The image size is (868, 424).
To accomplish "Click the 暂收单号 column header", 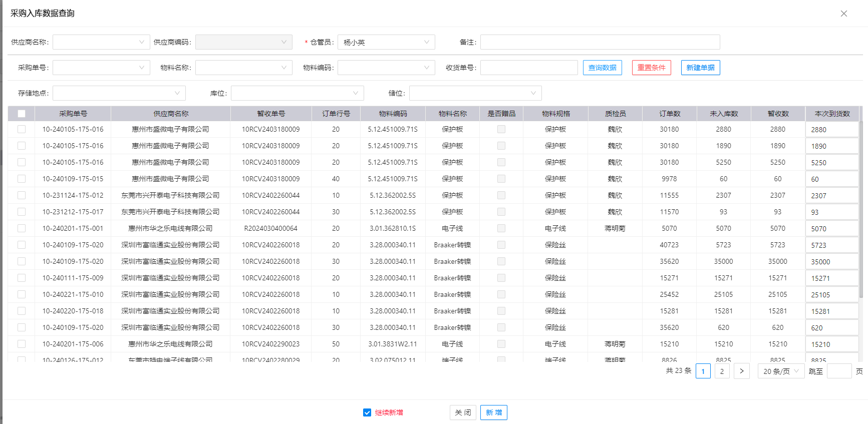I will click(271, 114).
